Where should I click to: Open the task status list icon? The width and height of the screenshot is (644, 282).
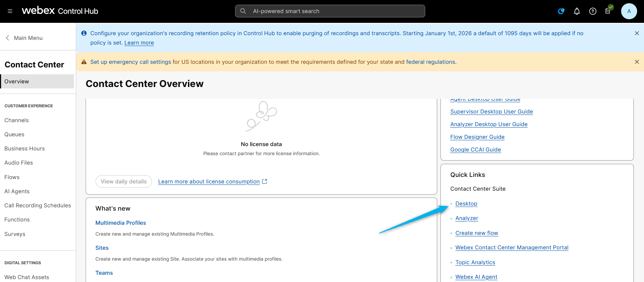click(x=608, y=11)
